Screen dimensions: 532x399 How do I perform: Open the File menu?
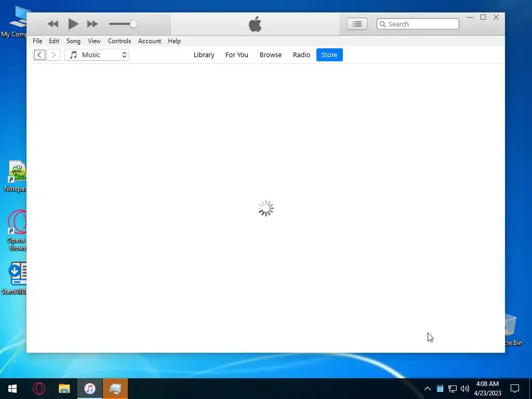click(37, 41)
